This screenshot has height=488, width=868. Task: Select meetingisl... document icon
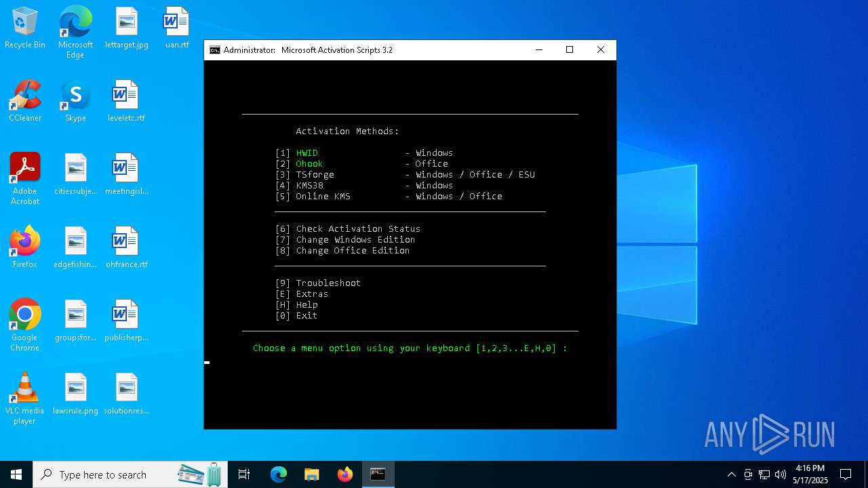tap(126, 175)
